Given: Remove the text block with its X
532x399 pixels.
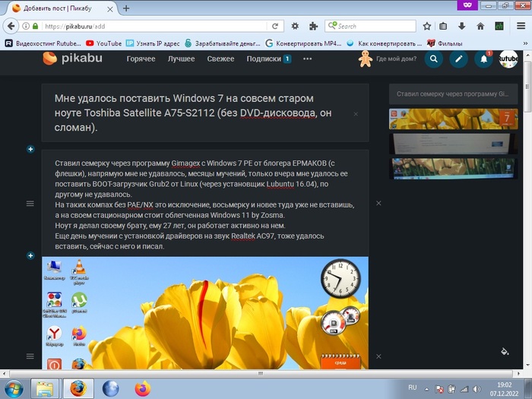Looking at the screenshot, I should pyautogui.click(x=378, y=203).
